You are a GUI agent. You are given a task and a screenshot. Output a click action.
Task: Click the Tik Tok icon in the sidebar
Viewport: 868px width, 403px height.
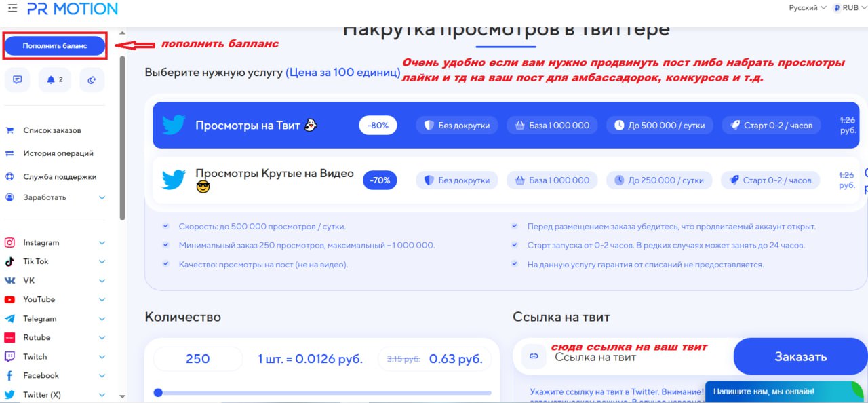(x=10, y=261)
